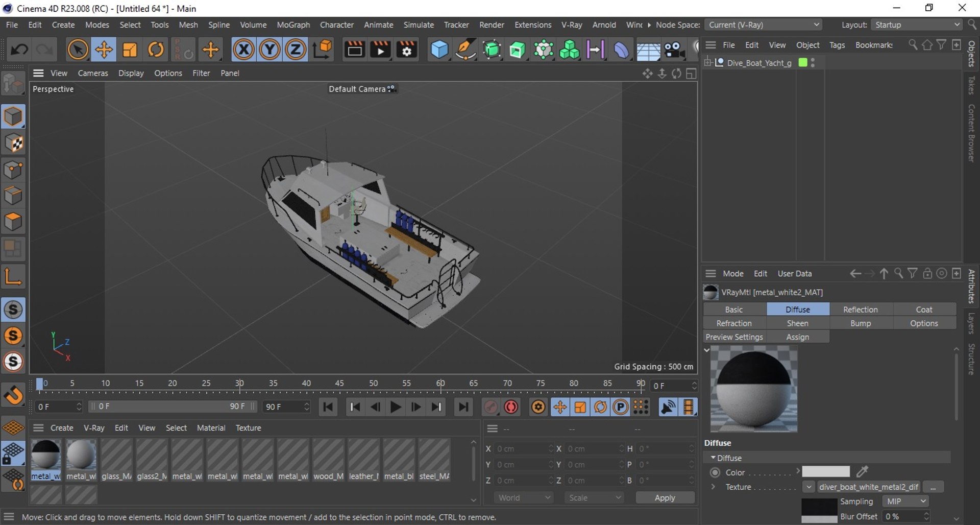
Task: Add a Camera object icon
Action: pyautogui.click(x=674, y=50)
